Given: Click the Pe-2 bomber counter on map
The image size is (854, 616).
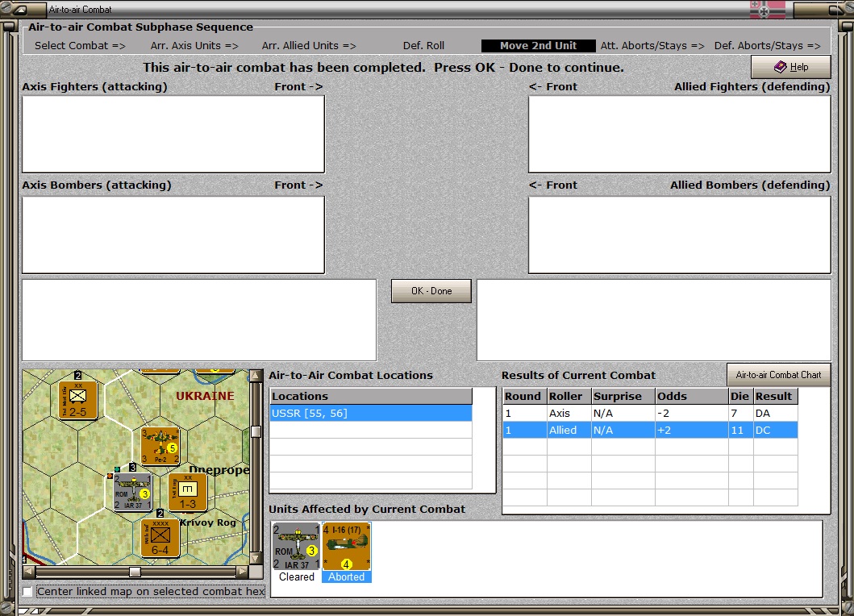Looking at the screenshot, I should coord(160,446).
